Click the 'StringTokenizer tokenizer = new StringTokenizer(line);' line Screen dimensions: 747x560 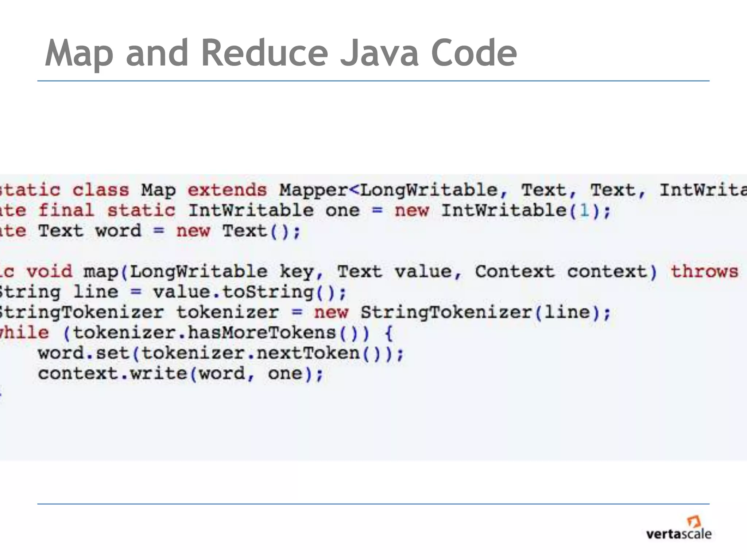coord(305,313)
